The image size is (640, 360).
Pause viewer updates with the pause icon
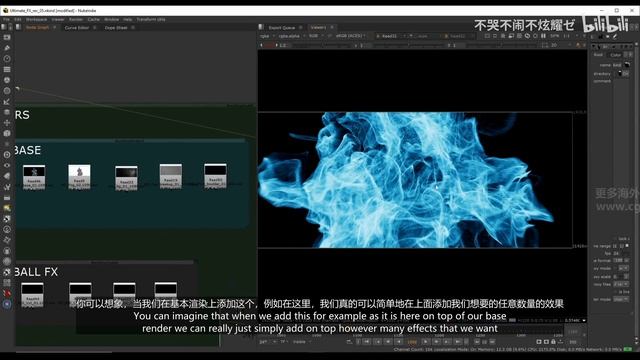(543, 36)
